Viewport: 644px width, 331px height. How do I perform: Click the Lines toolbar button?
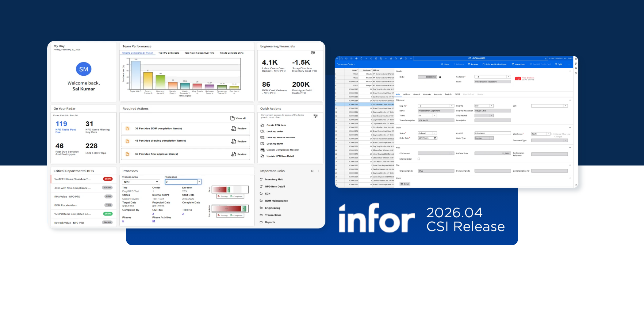click(445, 64)
